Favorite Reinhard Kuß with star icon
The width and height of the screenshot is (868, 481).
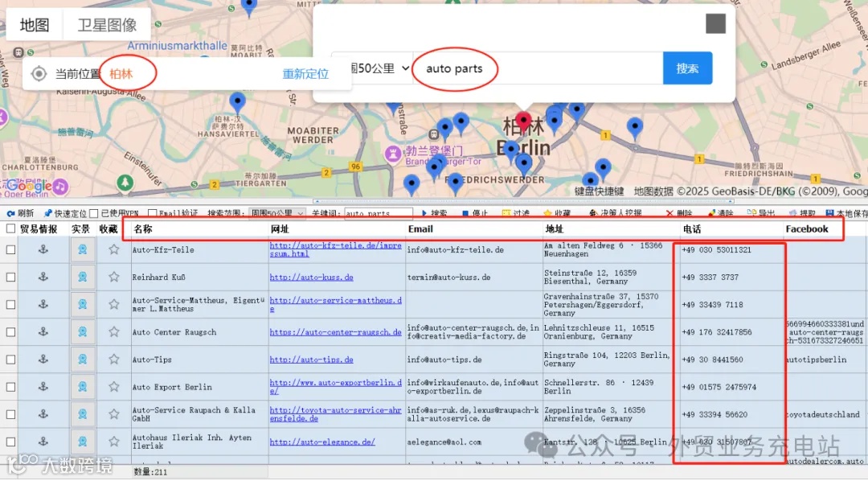[113, 277]
